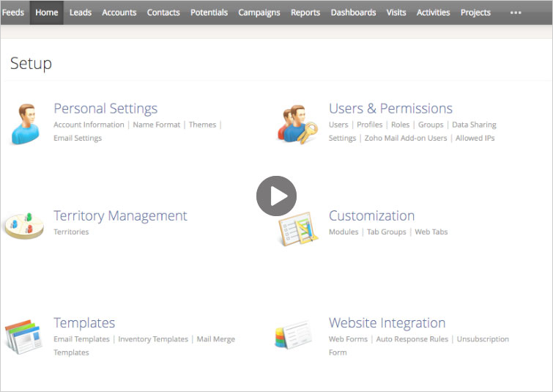Click the Email Templates link
The height and width of the screenshot is (392, 553).
[x=81, y=339]
